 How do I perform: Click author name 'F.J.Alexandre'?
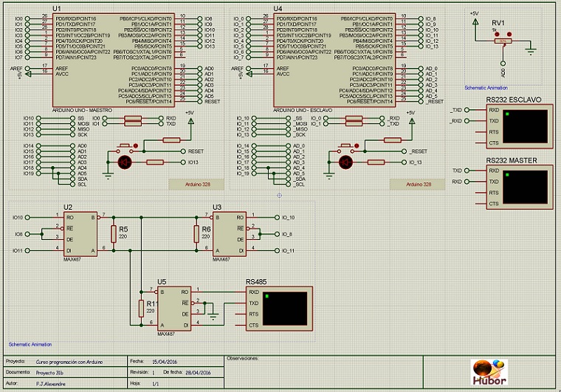[x=51, y=384]
